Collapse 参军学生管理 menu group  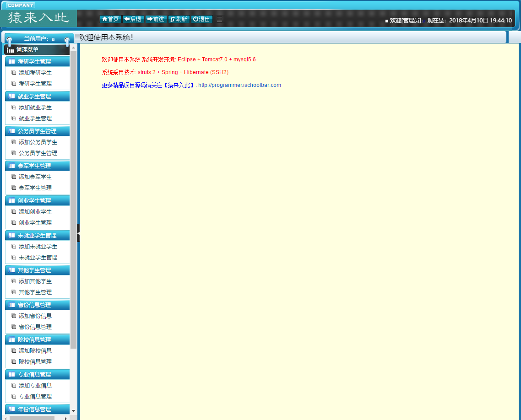37,166
